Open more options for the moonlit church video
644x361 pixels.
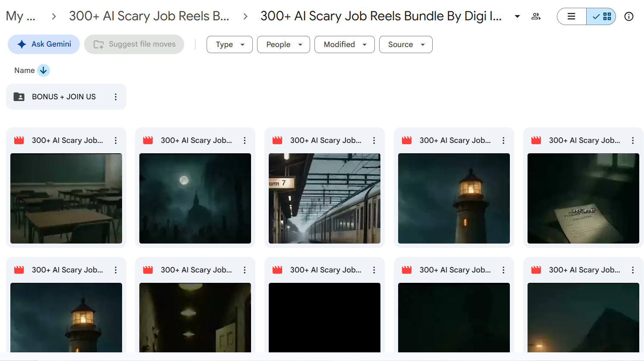pyautogui.click(x=245, y=140)
